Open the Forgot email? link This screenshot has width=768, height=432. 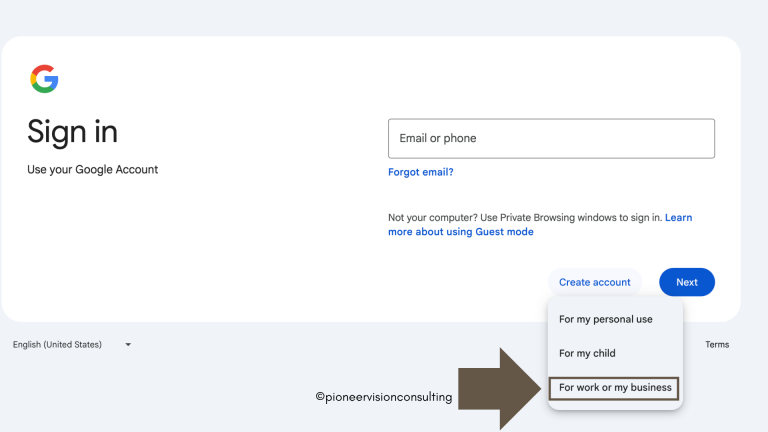point(420,172)
